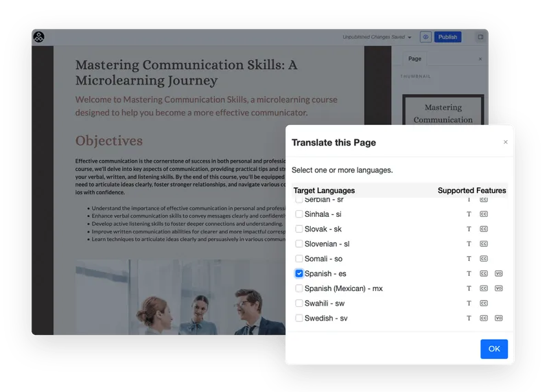This screenshot has width=549, height=392.
Task: Uncheck the Spanish - es checkbox
Action: point(299,273)
